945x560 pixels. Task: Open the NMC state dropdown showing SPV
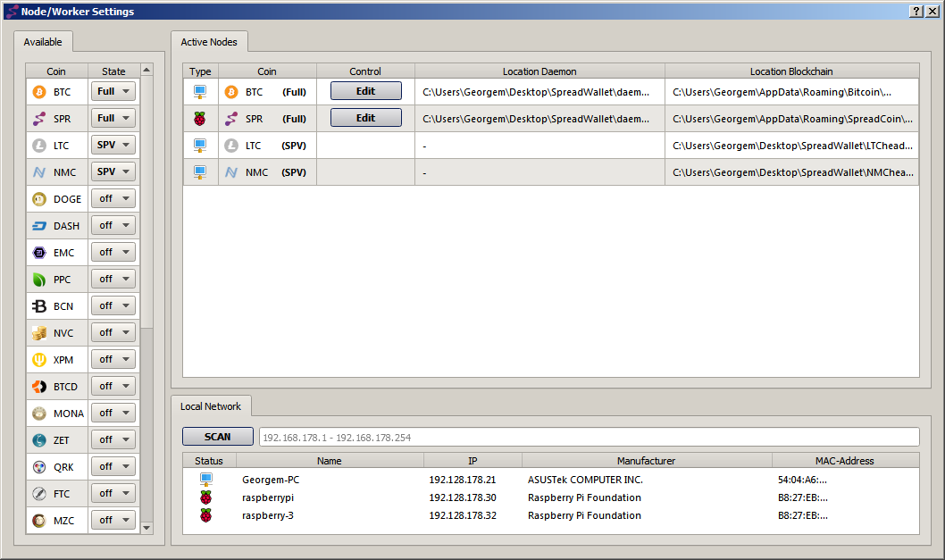coord(113,171)
